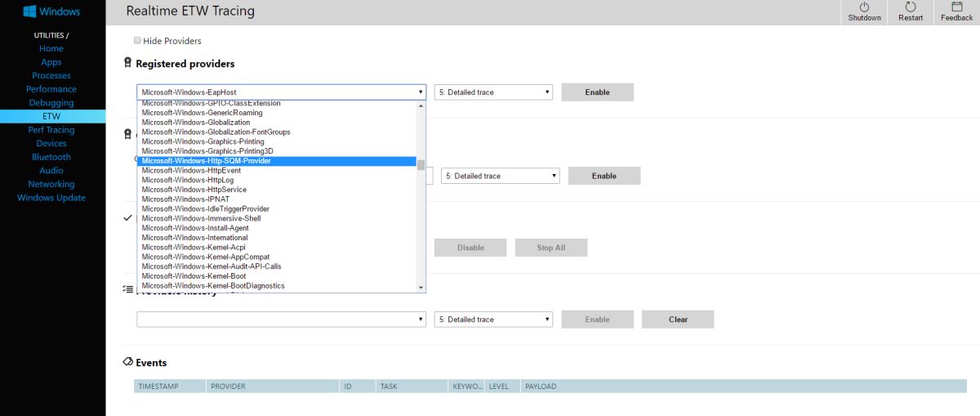This screenshot has height=416, width=980.
Task: Select Microsoft-Windows-Kernel-AppCompat provider
Action: 277,257
